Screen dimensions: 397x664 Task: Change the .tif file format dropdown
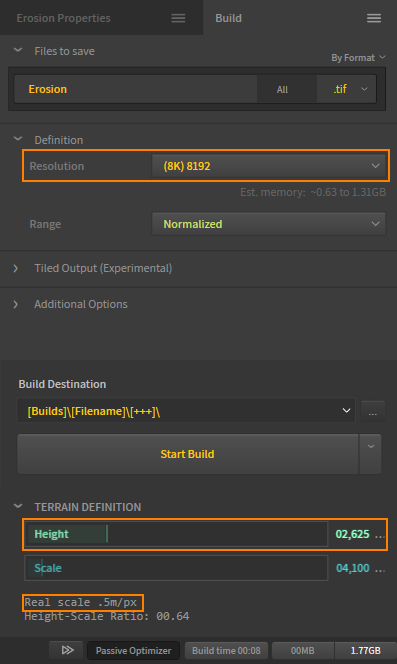(347, 89)
